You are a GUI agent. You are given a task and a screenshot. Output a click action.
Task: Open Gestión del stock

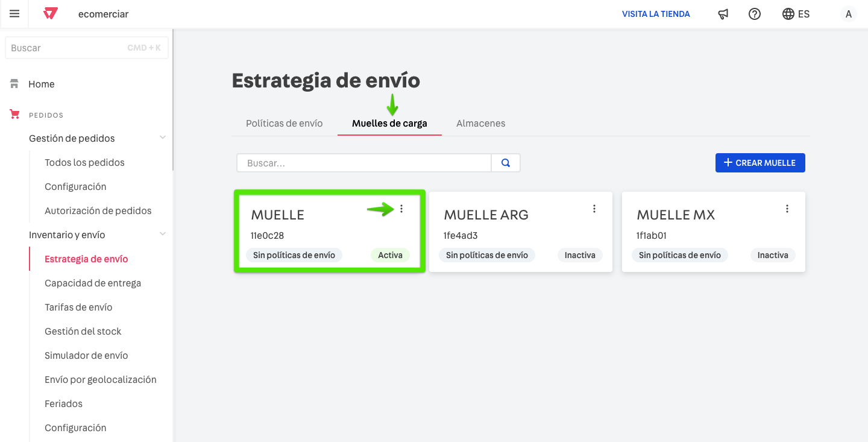83,331
